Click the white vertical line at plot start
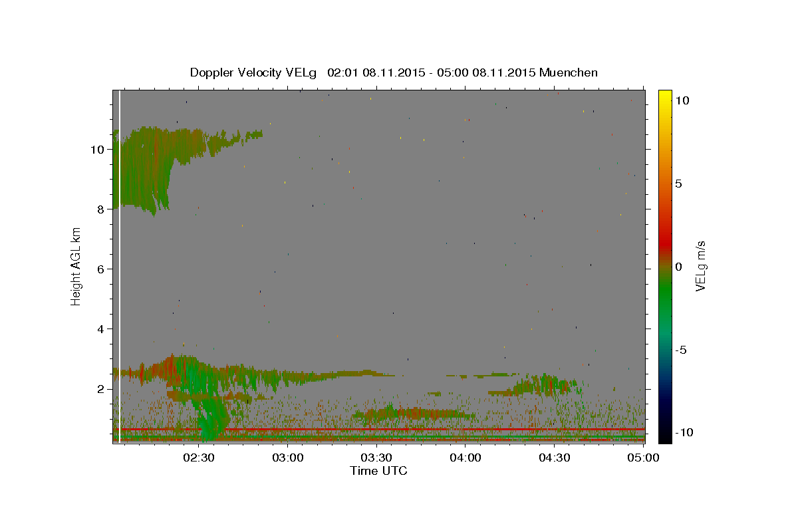 coord(119,266)
